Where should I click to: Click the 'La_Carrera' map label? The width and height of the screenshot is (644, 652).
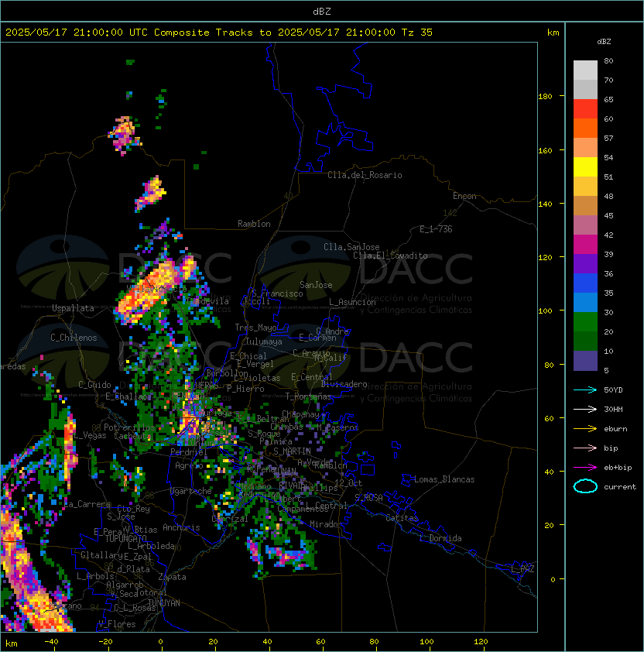87,504
